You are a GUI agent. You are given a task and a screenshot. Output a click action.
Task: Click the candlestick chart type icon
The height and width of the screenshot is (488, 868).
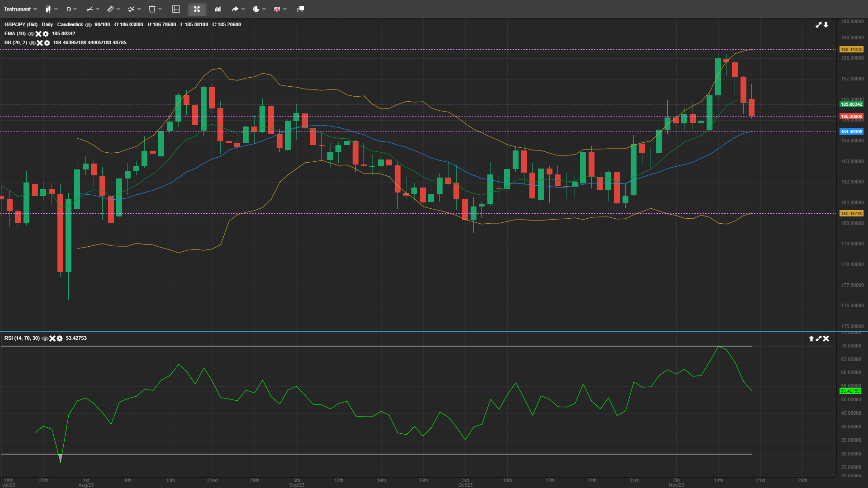coord(48,9)
